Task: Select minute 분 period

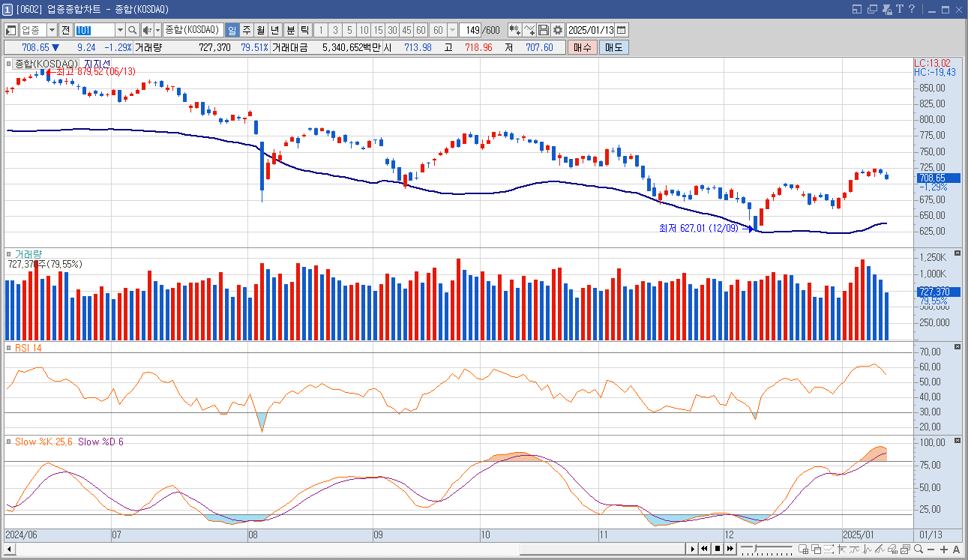Action: (290, 30)
